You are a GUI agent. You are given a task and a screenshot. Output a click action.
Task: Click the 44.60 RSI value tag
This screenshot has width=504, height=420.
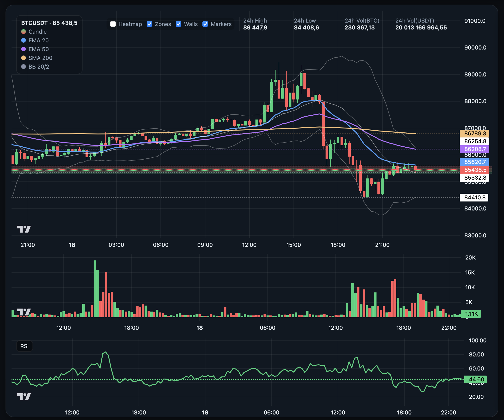point(475,379)
